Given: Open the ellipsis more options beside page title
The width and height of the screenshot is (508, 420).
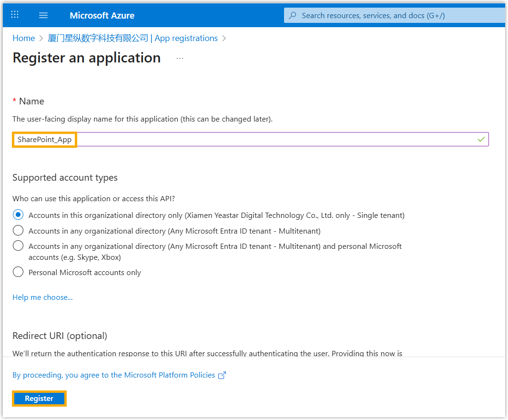Looking at the screenshot, I should [x=180, y=58].
